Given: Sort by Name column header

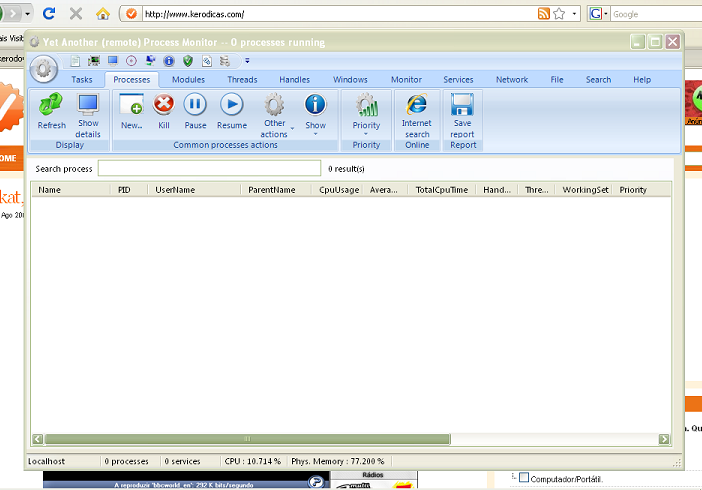Looking at the screenshot, I should pyautogui.click(x=71, y=190).
